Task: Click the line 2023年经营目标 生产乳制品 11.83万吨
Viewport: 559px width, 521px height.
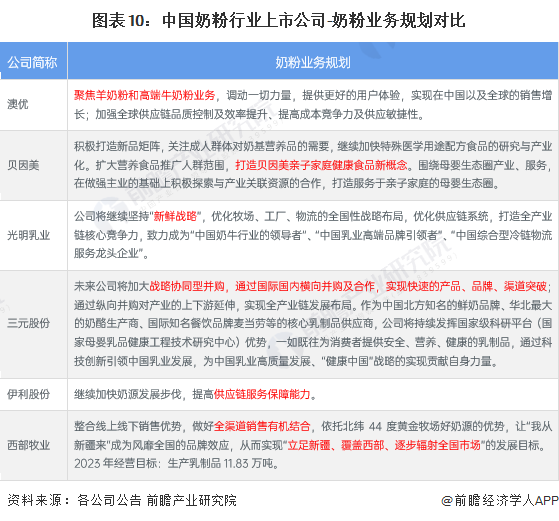Action: (176, 463)
